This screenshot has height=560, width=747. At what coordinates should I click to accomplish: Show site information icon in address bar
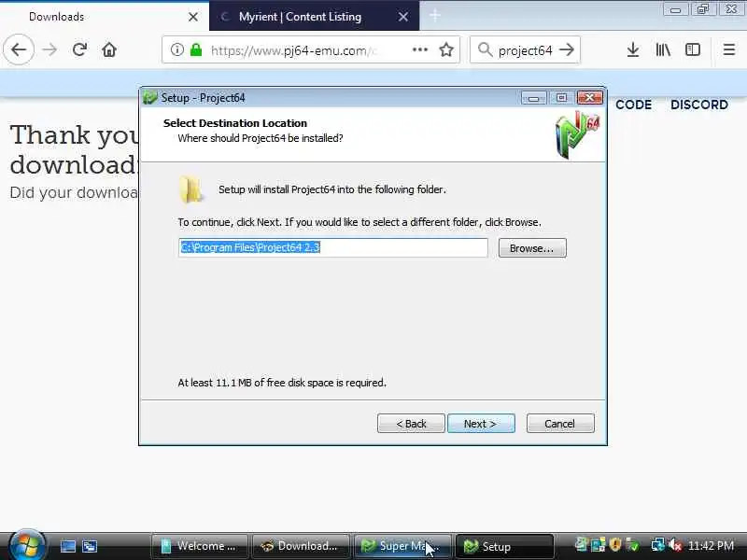point(176,49)
